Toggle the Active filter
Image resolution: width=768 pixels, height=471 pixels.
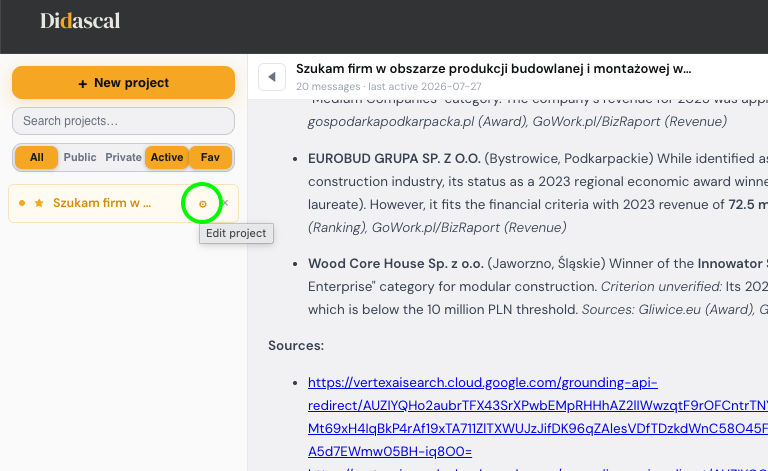[167, 157]
